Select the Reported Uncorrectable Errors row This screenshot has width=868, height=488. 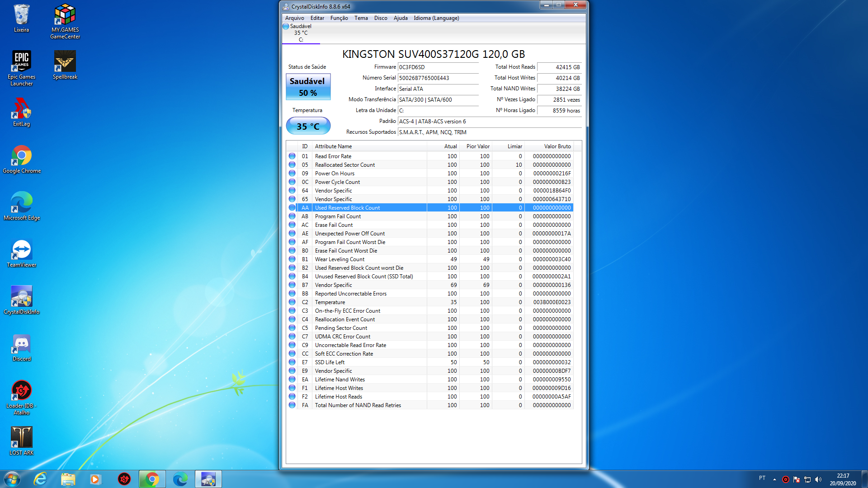coord(429,294)
